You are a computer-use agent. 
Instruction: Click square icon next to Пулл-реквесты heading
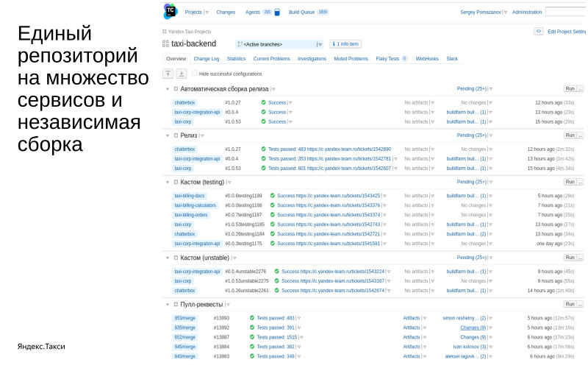(x=176, y=304)
